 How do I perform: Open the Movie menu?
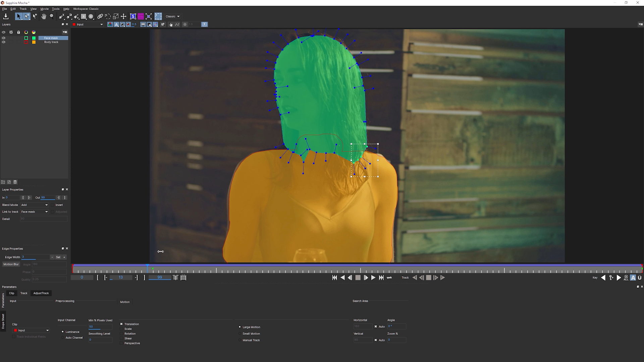click(x=44, y=9)
